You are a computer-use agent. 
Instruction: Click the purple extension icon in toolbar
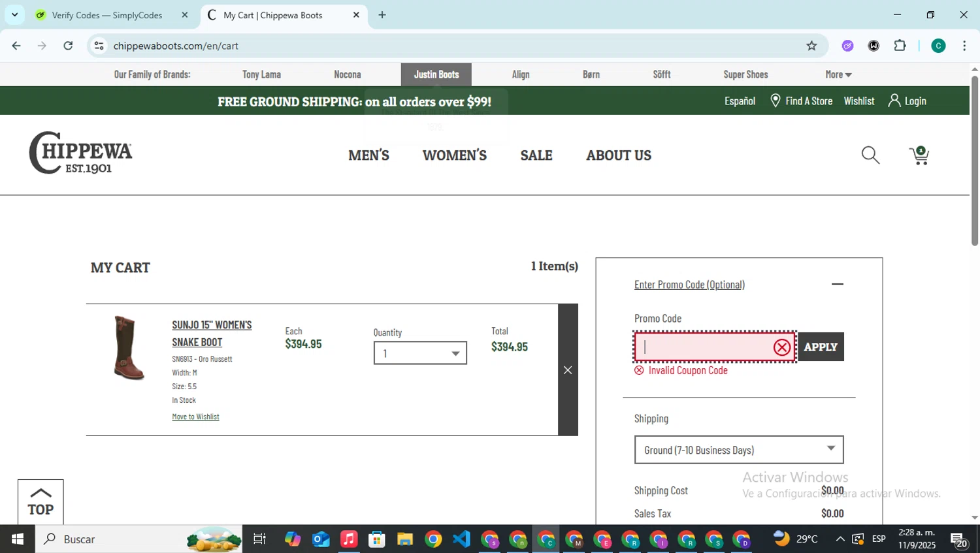coord(847,46)
